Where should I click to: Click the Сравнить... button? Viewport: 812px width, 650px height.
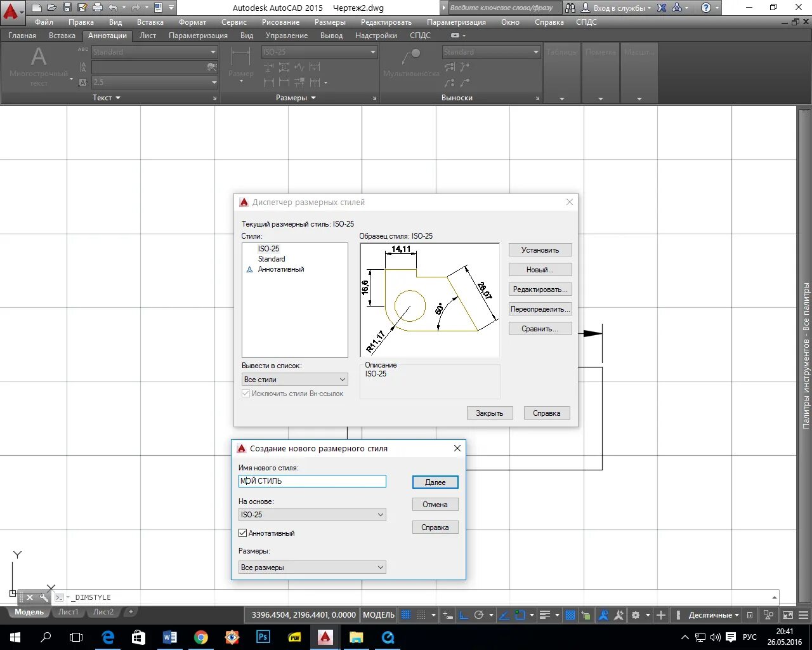pos(540,329)
